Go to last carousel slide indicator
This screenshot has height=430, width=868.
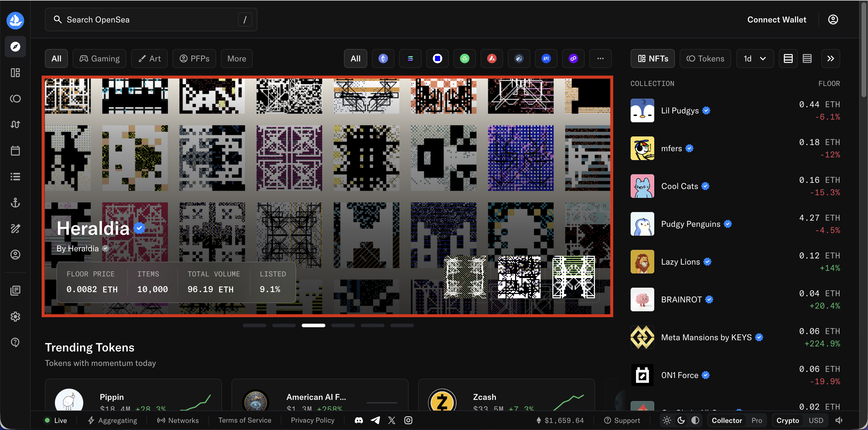point(402,325)
